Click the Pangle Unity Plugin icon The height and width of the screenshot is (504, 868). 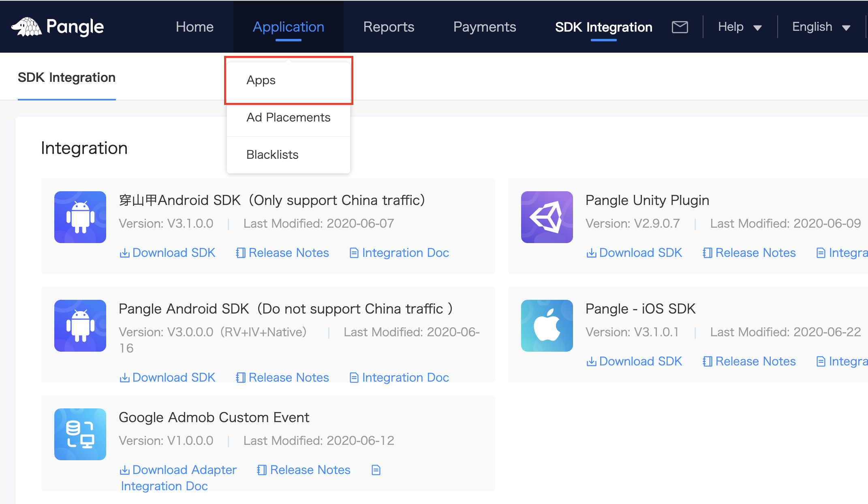tap(547, 217)
